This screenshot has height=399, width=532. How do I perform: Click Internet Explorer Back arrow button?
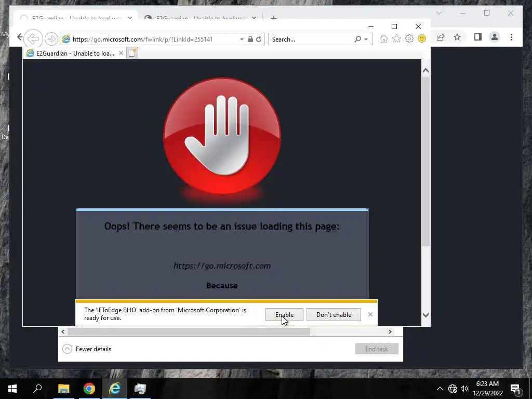coord(33,38)
